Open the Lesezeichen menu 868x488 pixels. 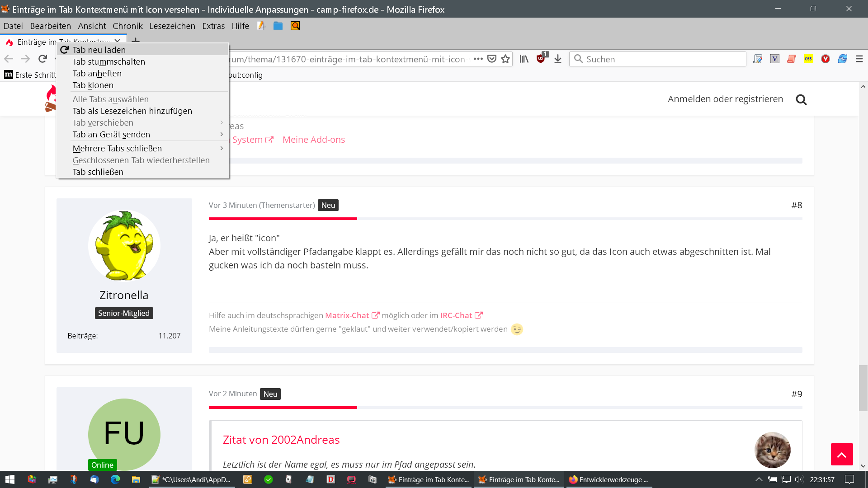[172, 26]
